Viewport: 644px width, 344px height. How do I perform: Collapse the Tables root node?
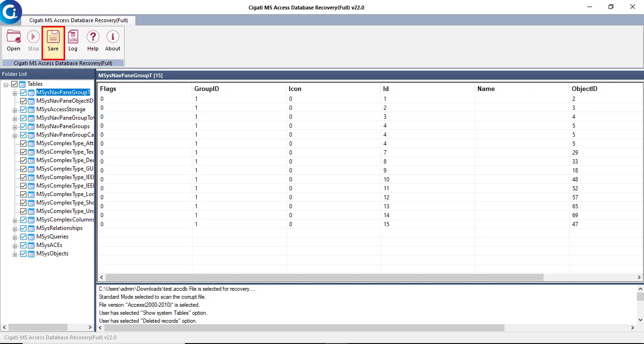6,84
